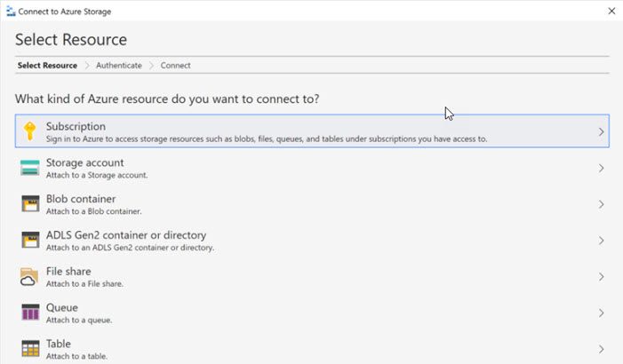Open the ADLS Gen2 row chevron
This screenshot has width=623, height=364.
(602, 241)
